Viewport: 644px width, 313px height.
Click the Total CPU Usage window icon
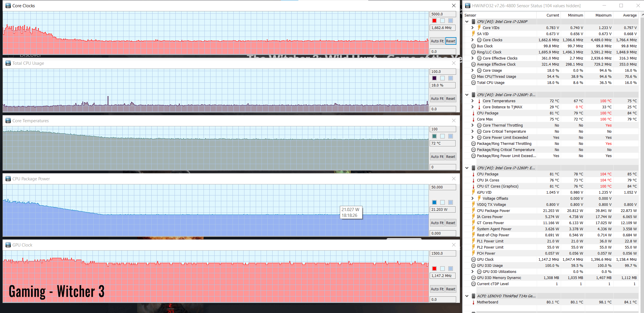[8, 63]
